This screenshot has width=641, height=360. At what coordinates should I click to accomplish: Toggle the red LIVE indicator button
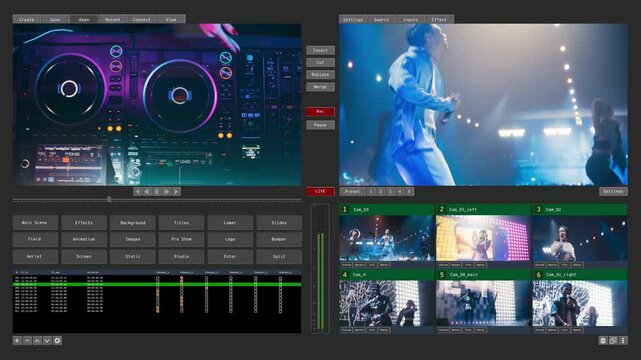click(x=320, y=191)
